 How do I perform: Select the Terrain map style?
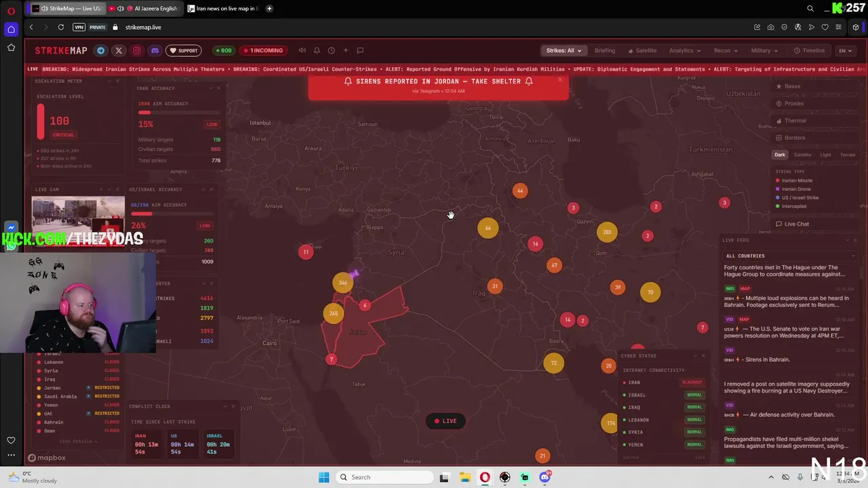[x=848, y=155]
